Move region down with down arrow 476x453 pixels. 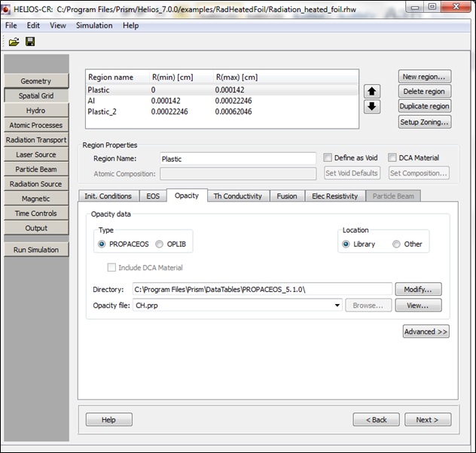(x=372, y=106)
